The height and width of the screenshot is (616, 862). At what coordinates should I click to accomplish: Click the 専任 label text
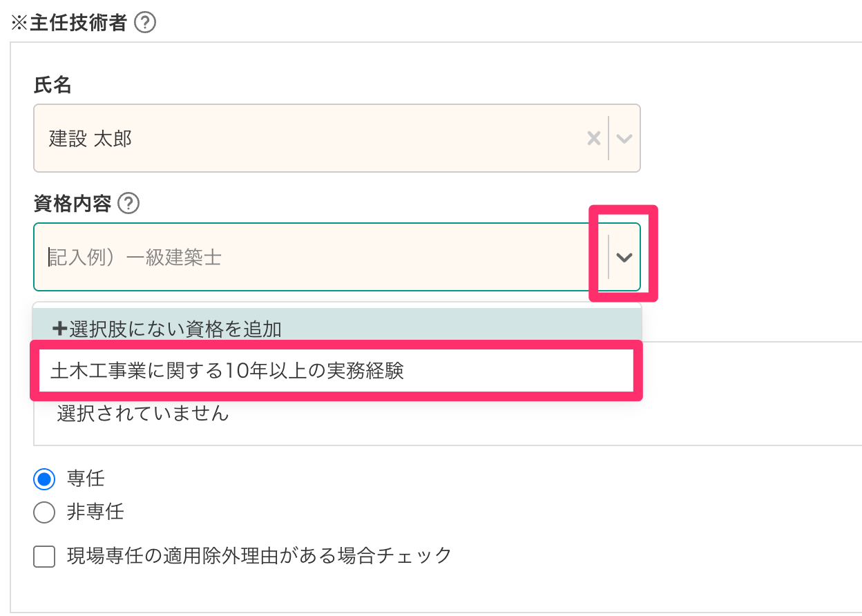click(x=86, y=478)
